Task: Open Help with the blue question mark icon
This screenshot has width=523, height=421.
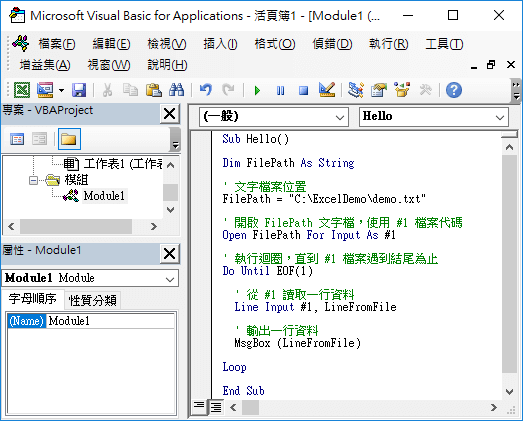Action: click(x=454, y=90)
